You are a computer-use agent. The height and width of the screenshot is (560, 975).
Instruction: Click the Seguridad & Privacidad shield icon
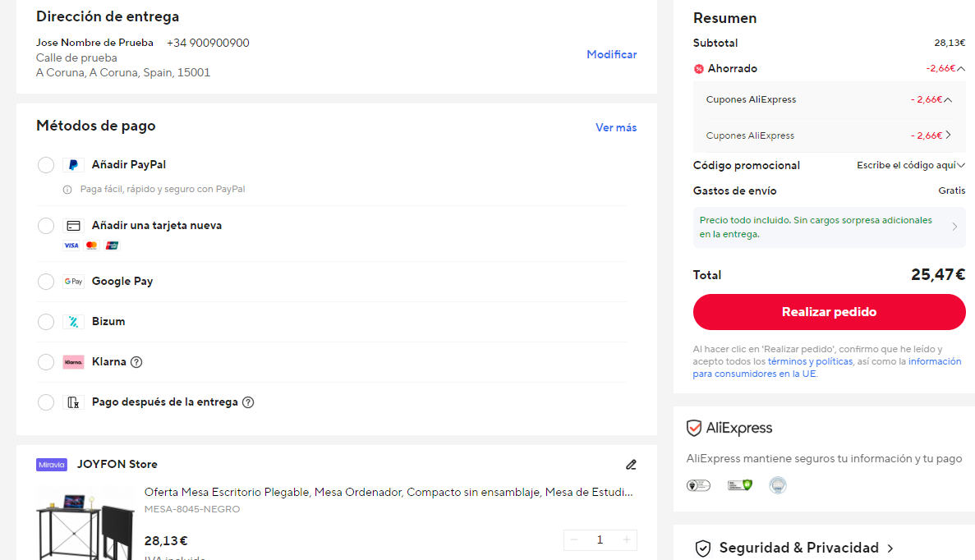click(703, 549)
